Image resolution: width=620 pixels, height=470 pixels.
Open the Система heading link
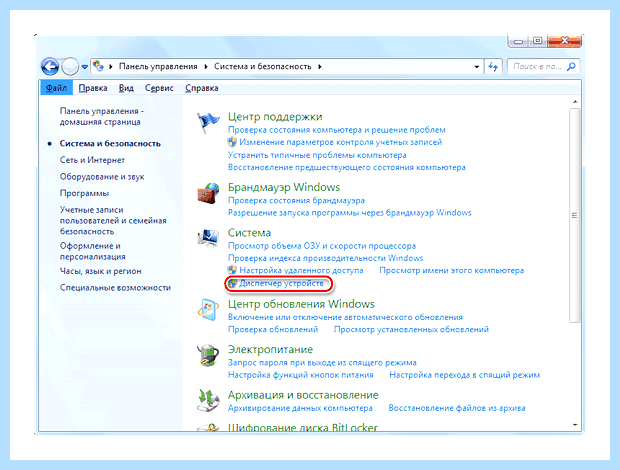[249, 232]
